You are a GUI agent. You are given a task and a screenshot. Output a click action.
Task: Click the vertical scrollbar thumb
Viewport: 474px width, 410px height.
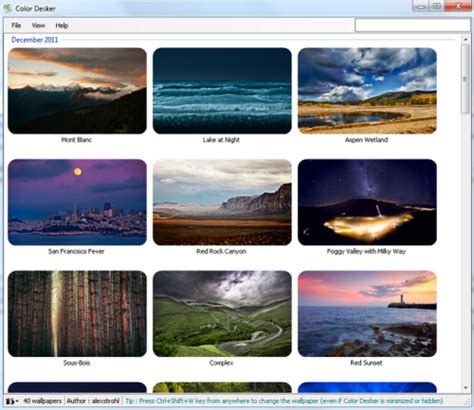(466, 79)
